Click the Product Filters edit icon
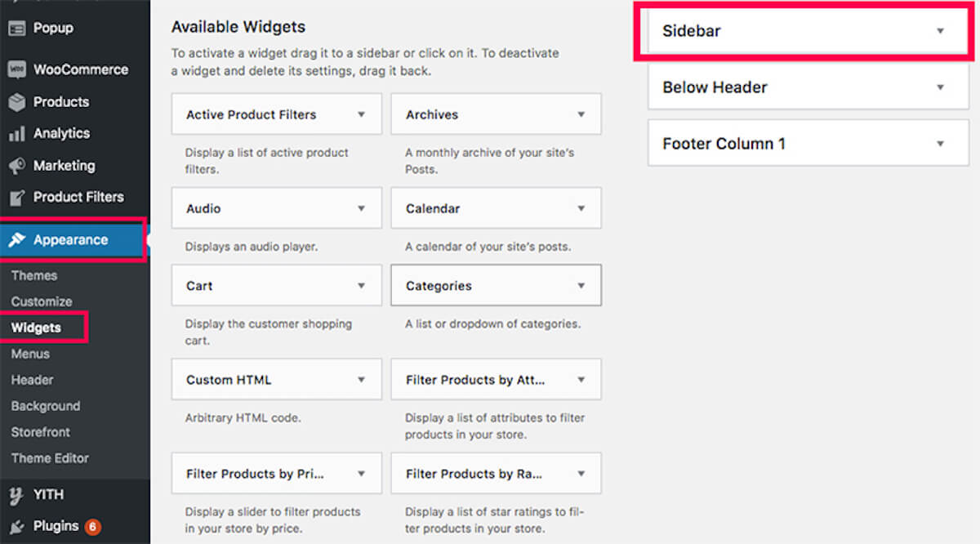 tap(16, 197)
